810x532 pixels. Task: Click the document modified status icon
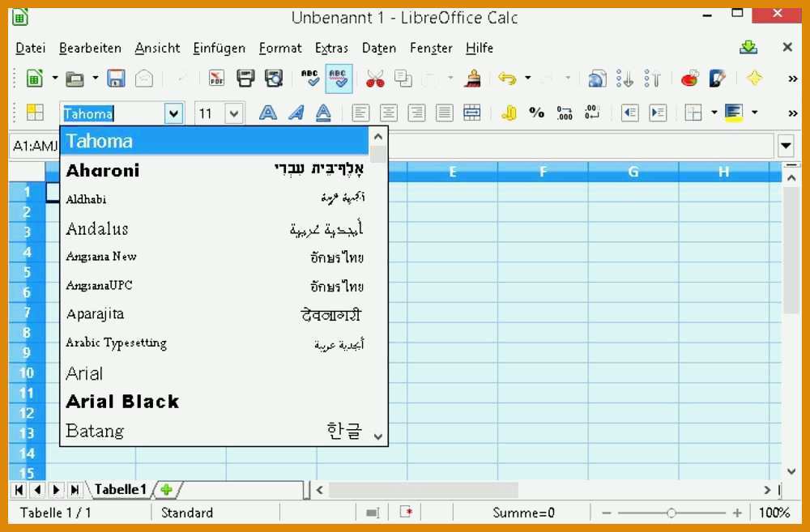pos(407,513)
